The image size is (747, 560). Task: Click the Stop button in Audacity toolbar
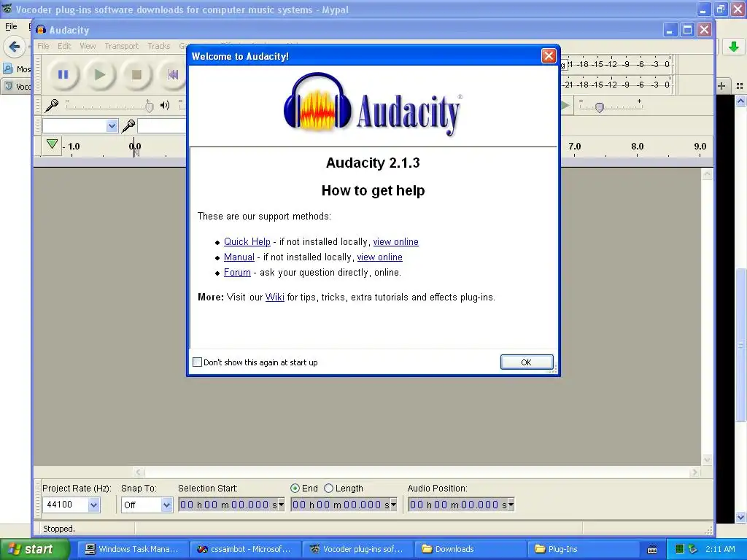tap(136, 75)
